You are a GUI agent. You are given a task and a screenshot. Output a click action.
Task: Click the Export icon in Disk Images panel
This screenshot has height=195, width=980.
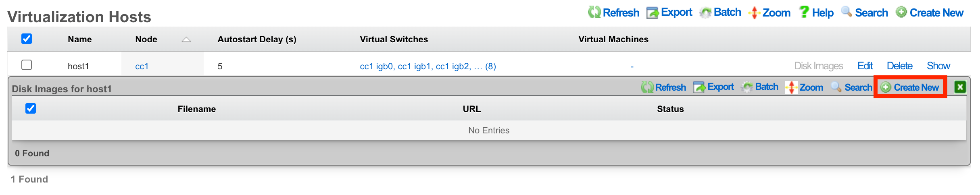tap(699, 87)
